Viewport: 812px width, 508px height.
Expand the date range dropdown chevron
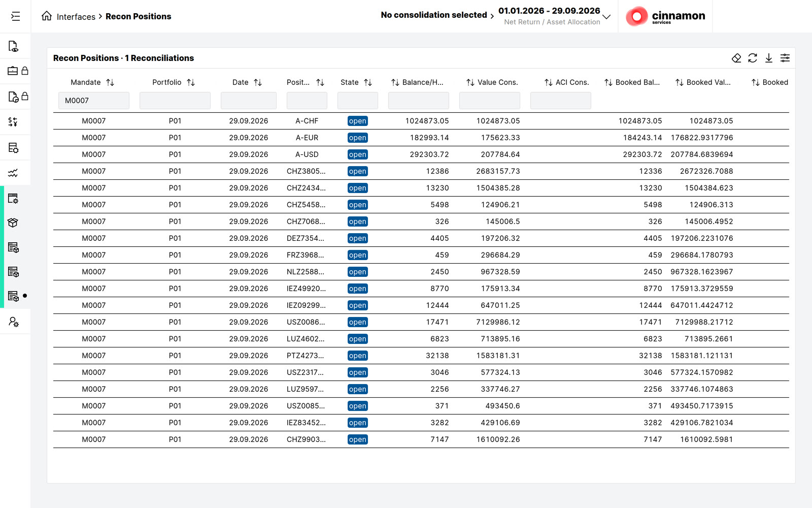(606, 17)
